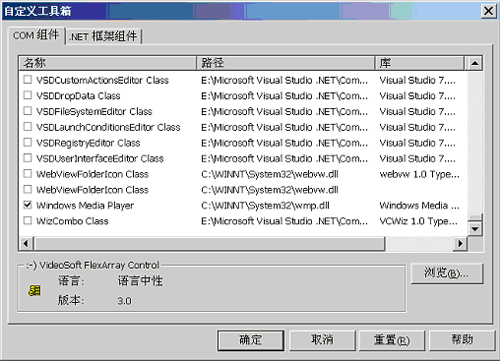Click the 语言中性 language value
The image size is (500, 361).
pyautogui.click(x=140, y=281)
